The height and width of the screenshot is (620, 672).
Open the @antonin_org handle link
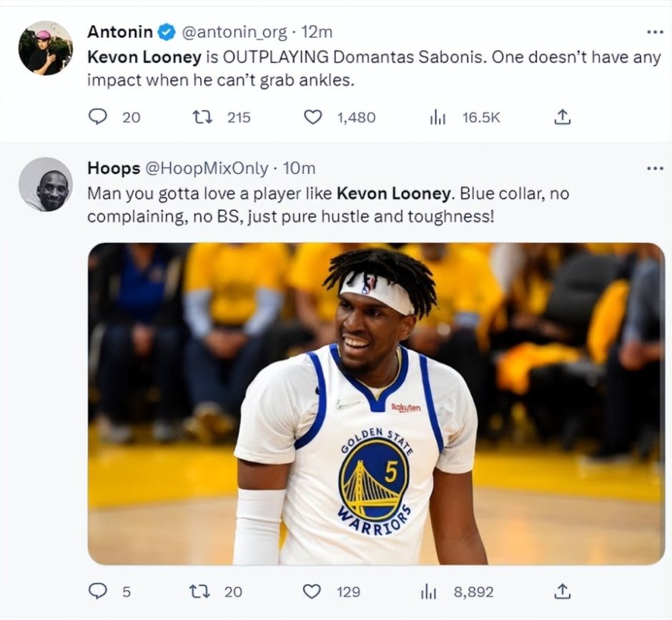(234, 32)
